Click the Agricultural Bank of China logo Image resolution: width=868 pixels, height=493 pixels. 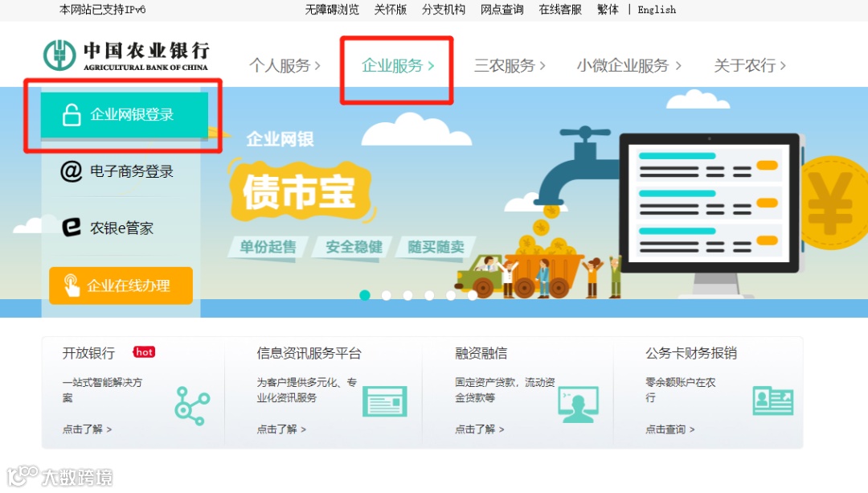click(x=126, y=55)
